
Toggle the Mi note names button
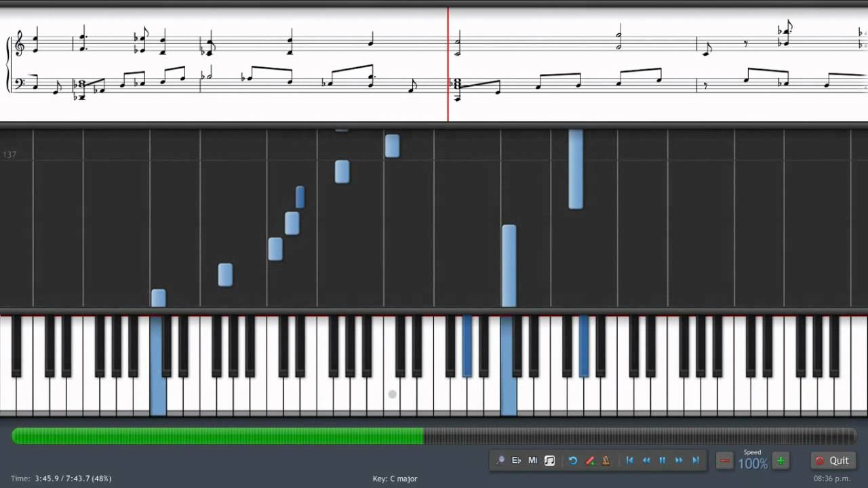[533, 460]
